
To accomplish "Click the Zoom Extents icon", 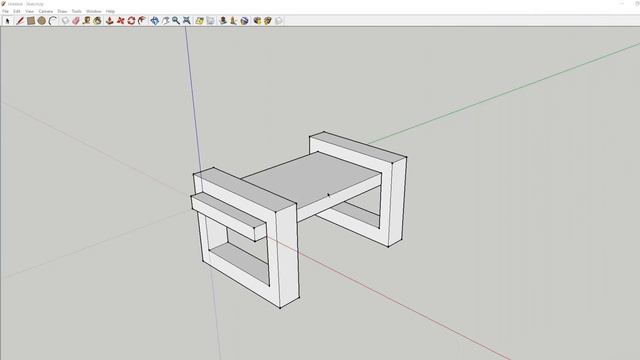I will pyautogui.click(x=187, y=20).
